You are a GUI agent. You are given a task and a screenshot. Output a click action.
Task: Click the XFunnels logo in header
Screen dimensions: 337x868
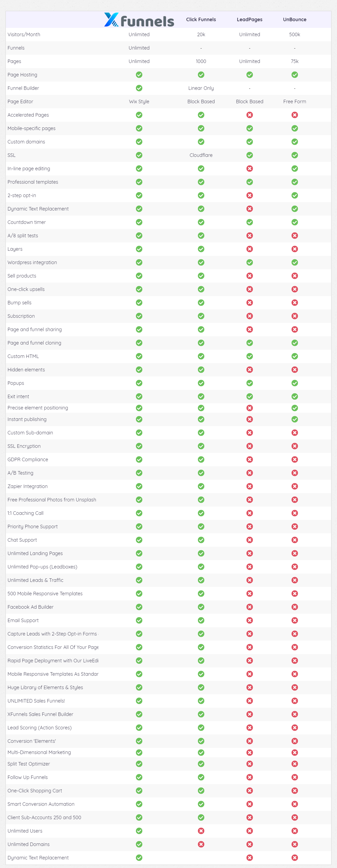(139, 20)
